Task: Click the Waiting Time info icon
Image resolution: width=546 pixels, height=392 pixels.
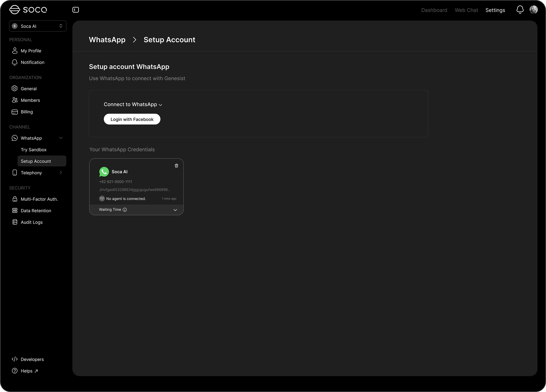Action: tap(125, 210)
